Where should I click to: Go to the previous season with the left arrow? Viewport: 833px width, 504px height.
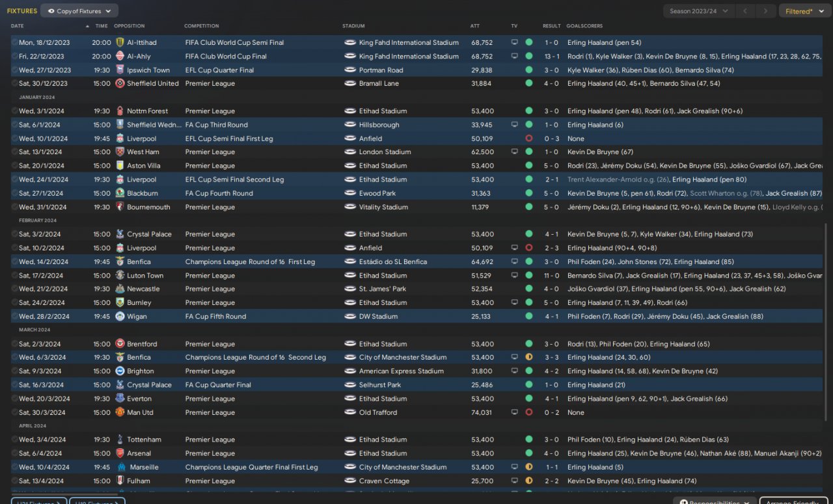click(745, 11)
